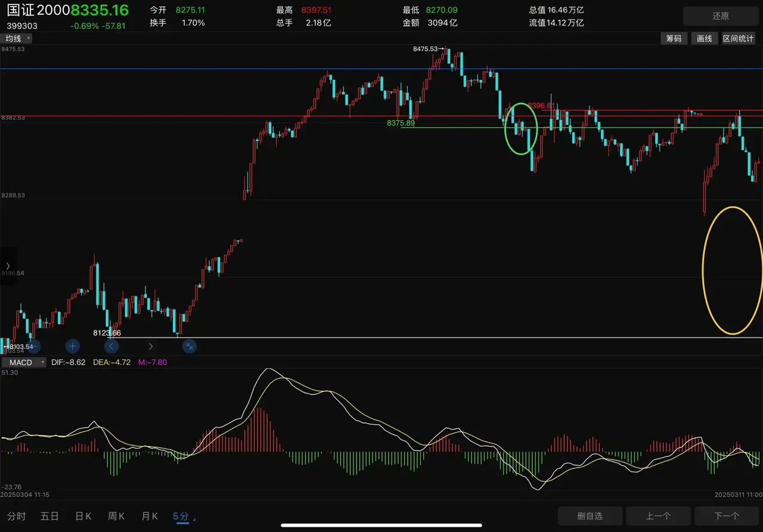
Task: Switch to the 五日 tab
Action: click(49, 516)
